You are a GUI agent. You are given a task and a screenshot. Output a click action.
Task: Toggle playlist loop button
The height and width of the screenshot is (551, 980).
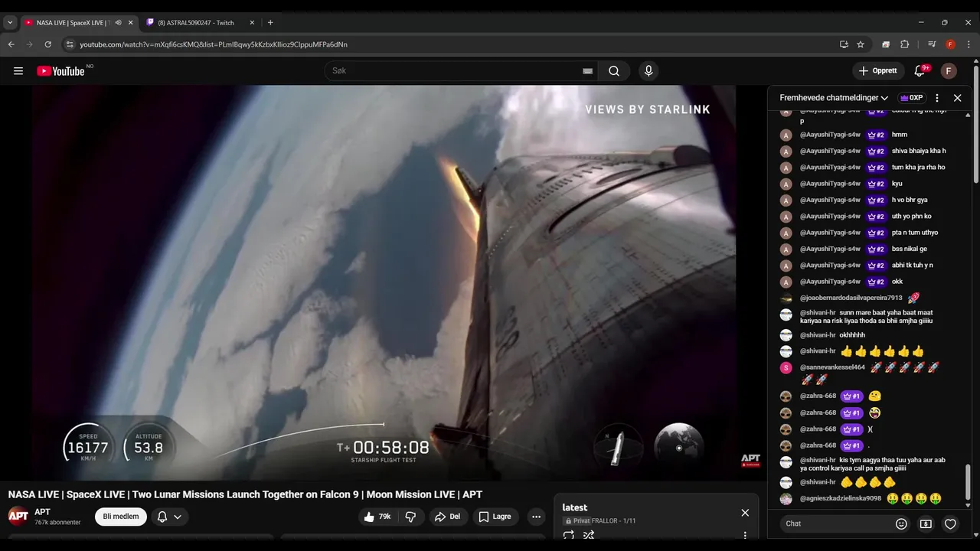[569, 535]
